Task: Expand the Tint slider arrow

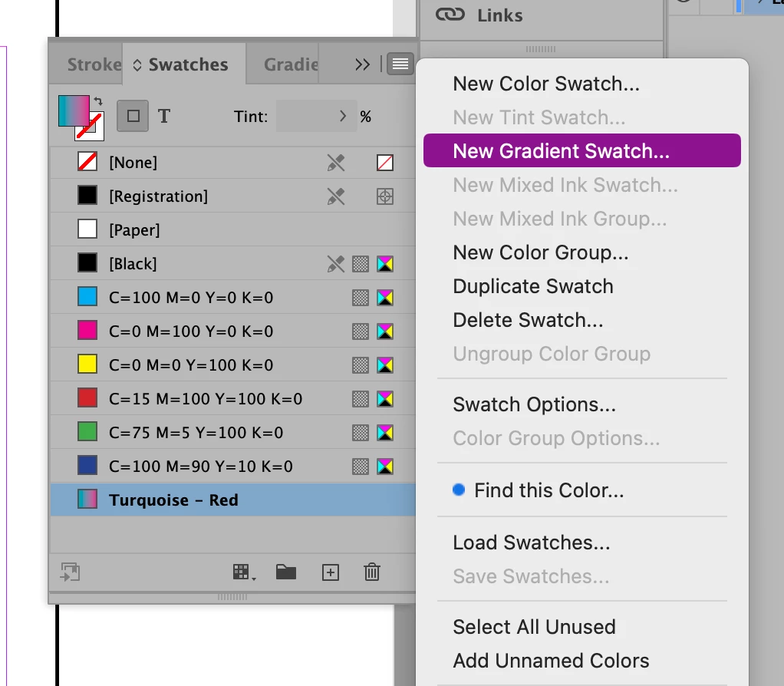Action: (x=343, y=116)
